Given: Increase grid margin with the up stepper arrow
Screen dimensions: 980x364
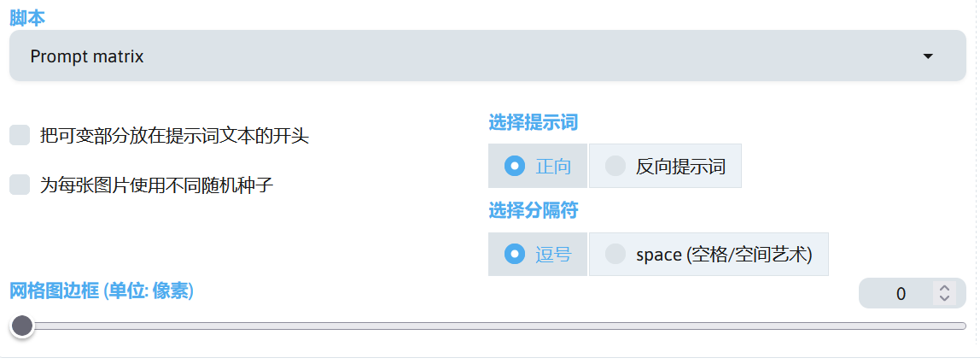Looking at the screenshot, I should coord(944,289).
